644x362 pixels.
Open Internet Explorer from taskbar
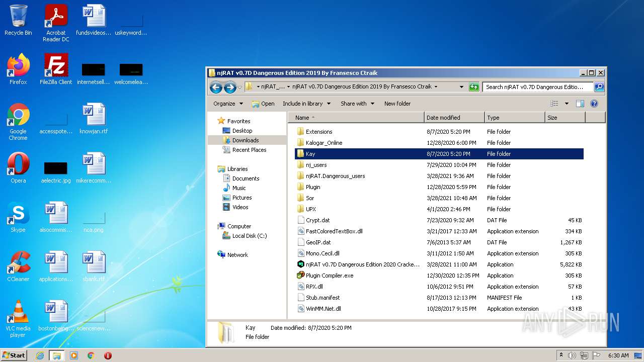point(40,355)
